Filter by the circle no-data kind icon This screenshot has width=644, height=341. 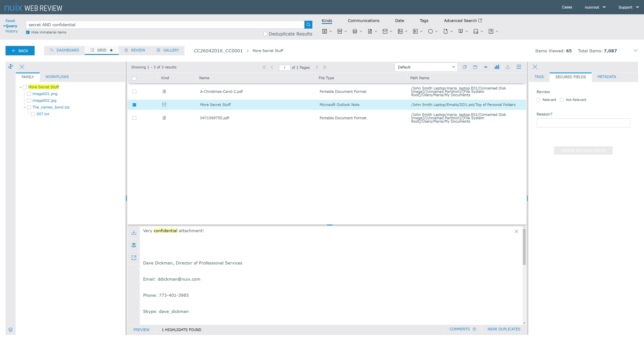click(430, 31)
